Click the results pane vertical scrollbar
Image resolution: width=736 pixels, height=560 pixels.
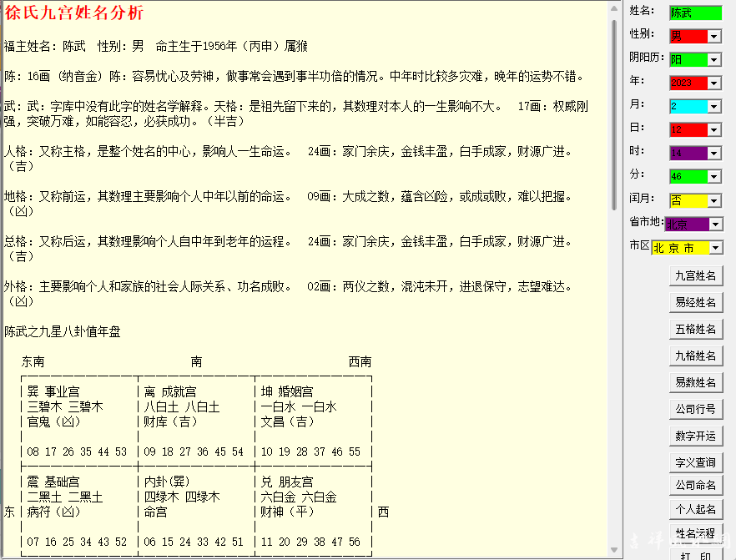(x=616, y=250)
